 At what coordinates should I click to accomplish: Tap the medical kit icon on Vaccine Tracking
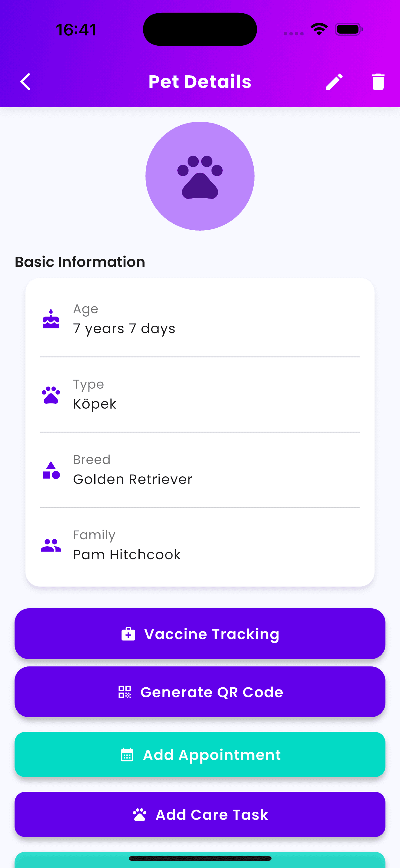pyautogui.click(x=128, y=634)
